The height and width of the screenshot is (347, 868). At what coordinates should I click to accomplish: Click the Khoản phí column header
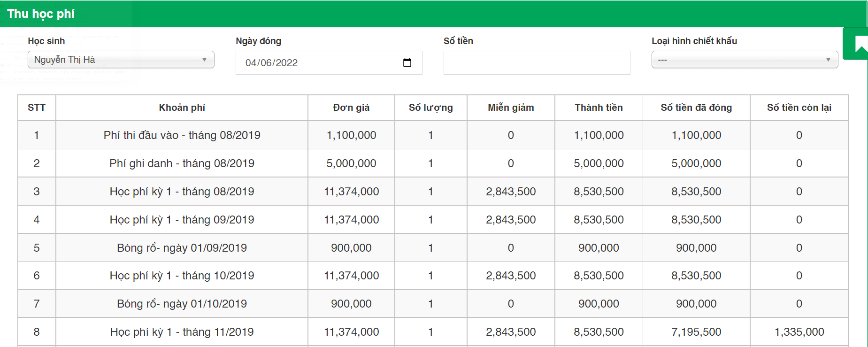tap(182, 108)
